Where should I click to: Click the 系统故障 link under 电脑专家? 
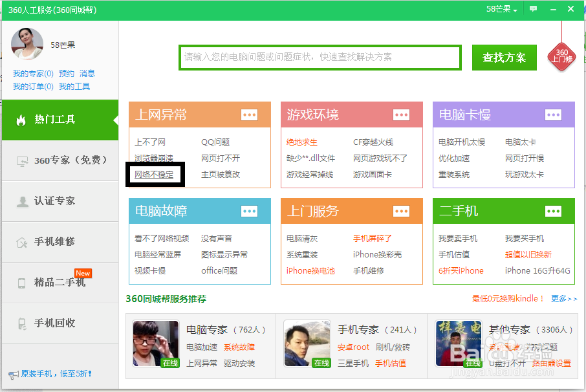tap(239, 347)
